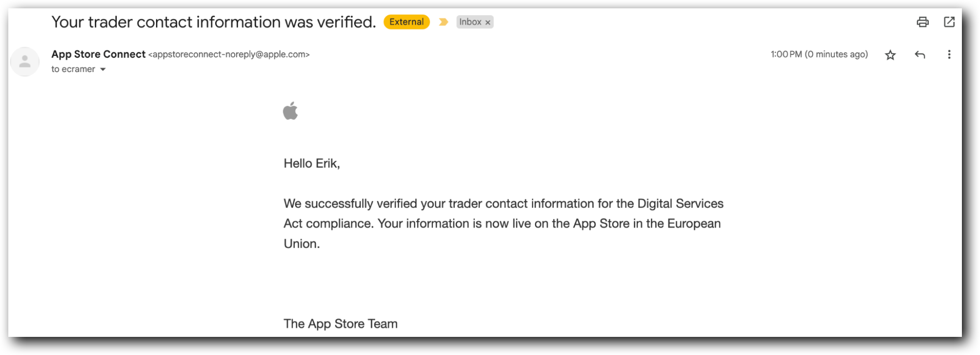Open the email in a new window

[x=950, y=22]
